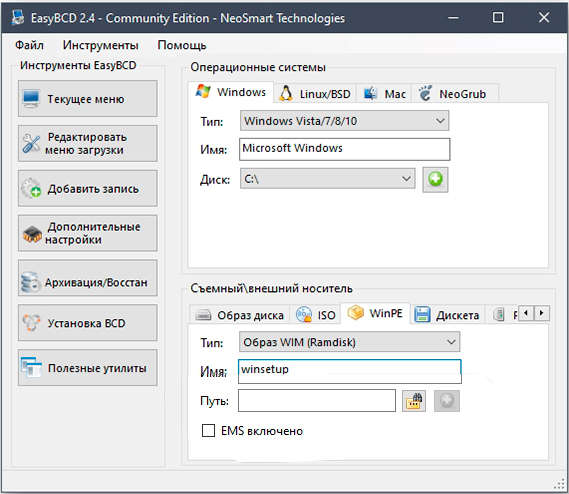Click the chip icon on Дополнительные настройки

32,234
